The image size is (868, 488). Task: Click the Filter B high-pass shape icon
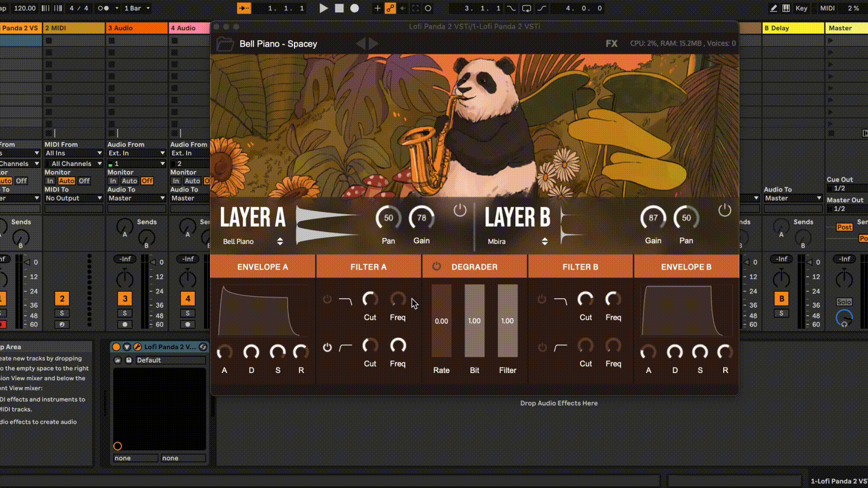(x=560, y=348)
